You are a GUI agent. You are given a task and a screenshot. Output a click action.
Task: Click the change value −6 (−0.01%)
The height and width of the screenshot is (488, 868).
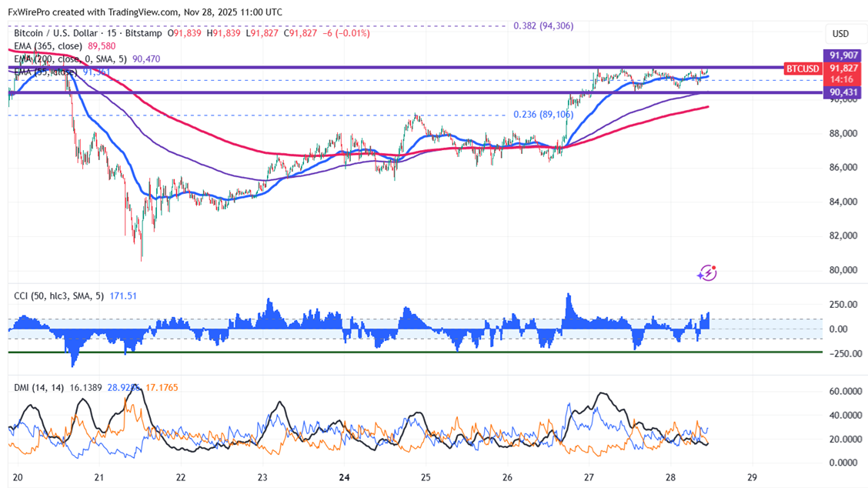[346, 33]
